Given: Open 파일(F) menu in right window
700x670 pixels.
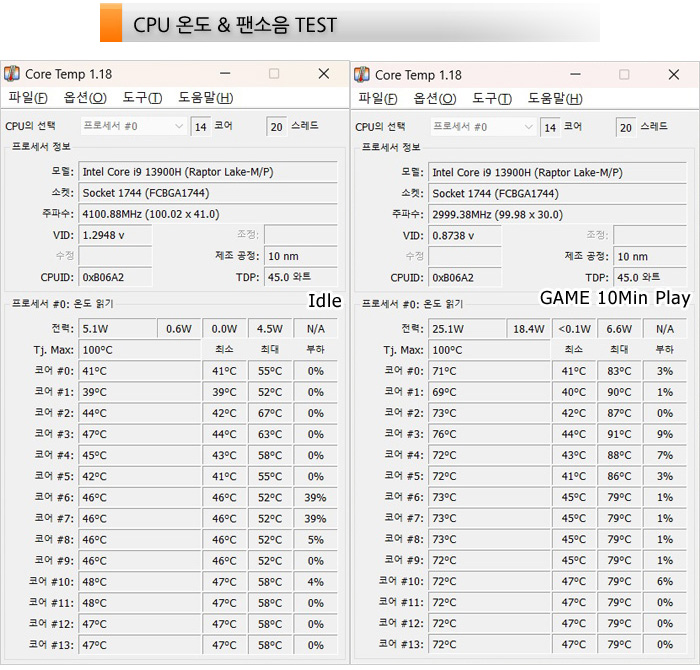Looking at the screenshot, I should click(x=377, y=98).
